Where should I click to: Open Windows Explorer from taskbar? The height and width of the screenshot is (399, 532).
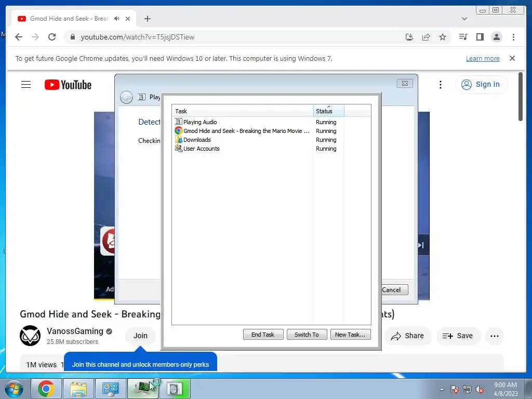coord(78,389)
